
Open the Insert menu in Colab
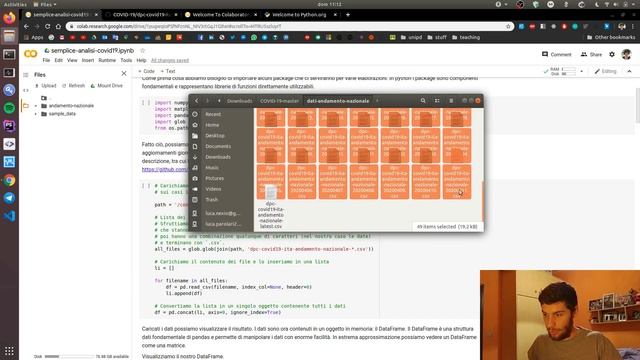click(x=88, y=60)
